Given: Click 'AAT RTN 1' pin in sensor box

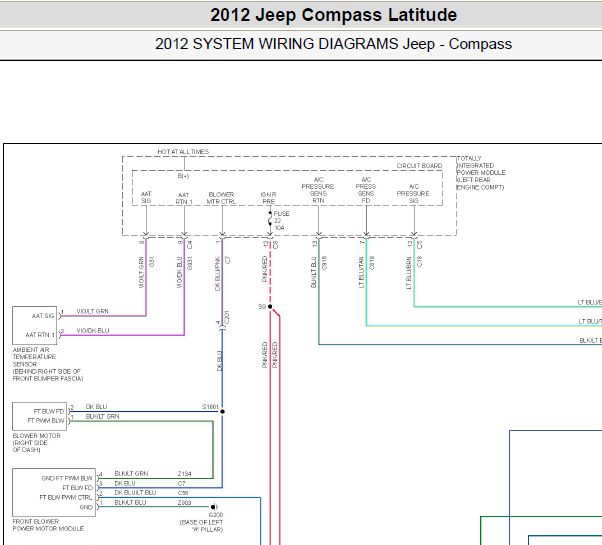Looking at the screenshot, I should 40,335.
